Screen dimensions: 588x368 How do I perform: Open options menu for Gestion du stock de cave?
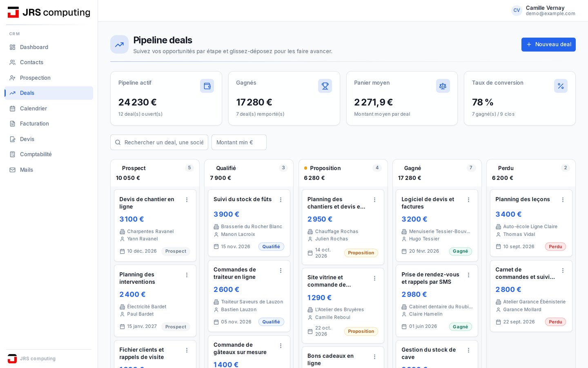point(468,350)
